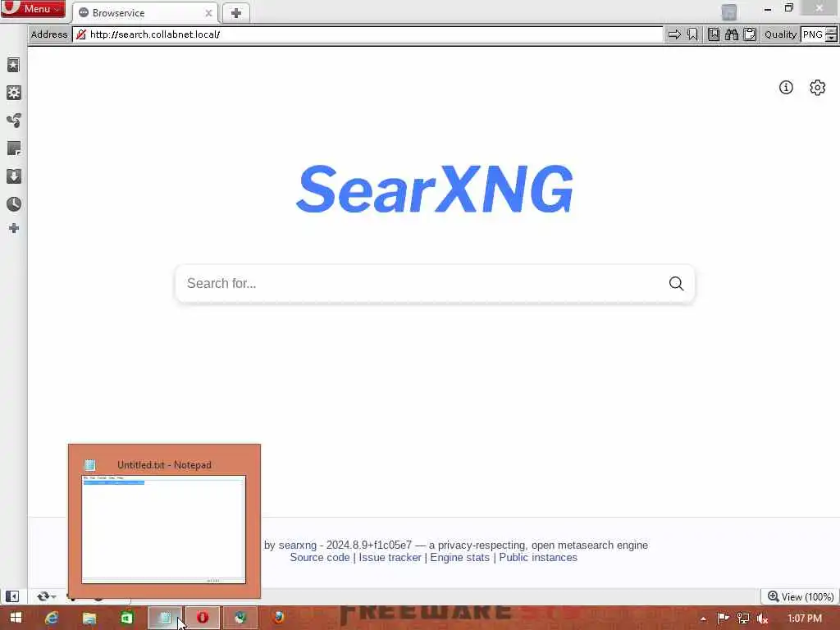Close the Browservice tab
Screen dimensions: 840x630
tap(208, 13)
